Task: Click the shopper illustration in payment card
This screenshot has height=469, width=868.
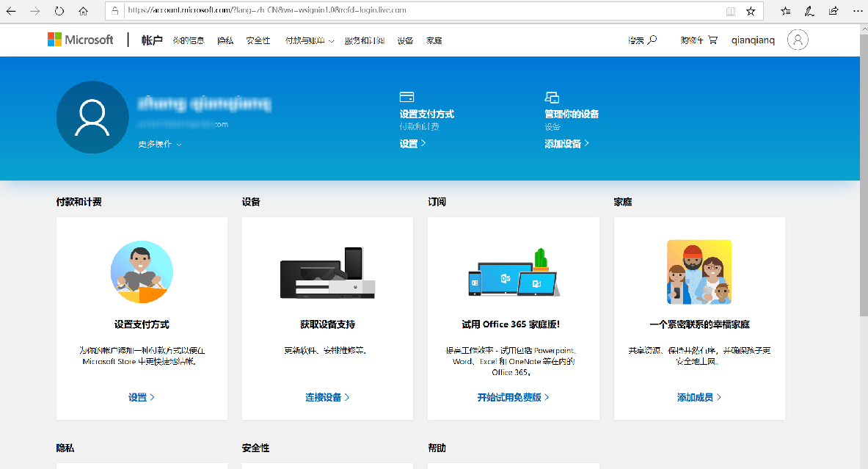Action: [x=142, y=272]
